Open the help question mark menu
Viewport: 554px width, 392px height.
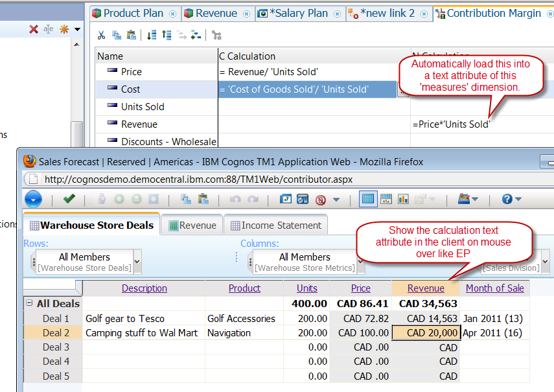[x=511, y=199]
